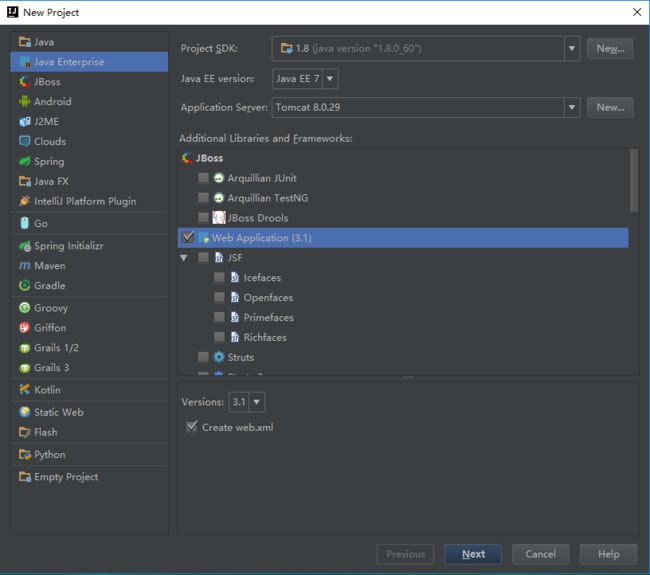Click the Python icon
The height and width of the screenshot is (575, 650).
pos(24,454)
